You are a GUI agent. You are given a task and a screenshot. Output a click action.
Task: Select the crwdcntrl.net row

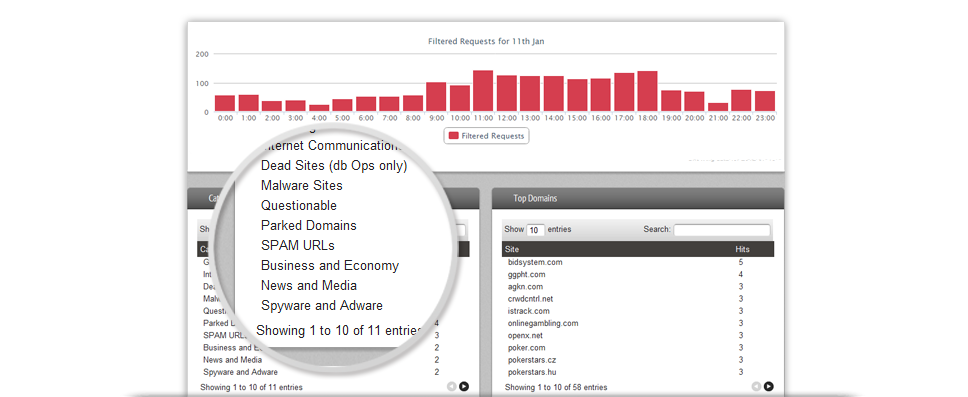tap(638, 299)
